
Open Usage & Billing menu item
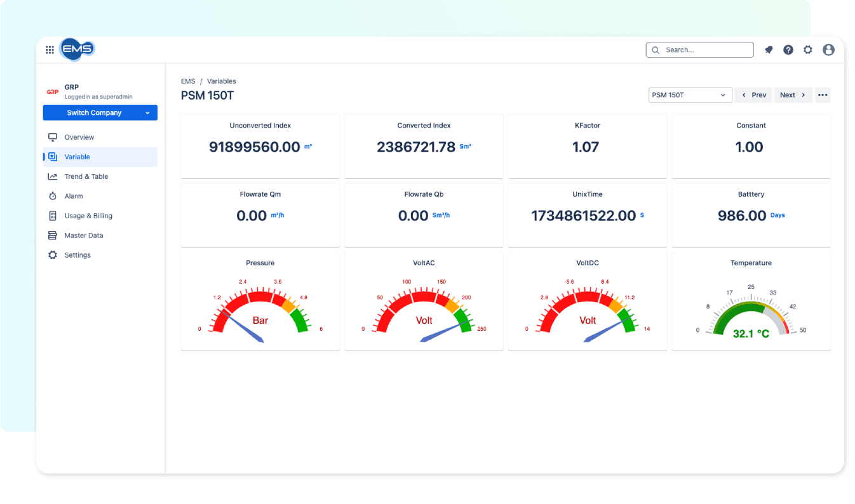(100, 216)
